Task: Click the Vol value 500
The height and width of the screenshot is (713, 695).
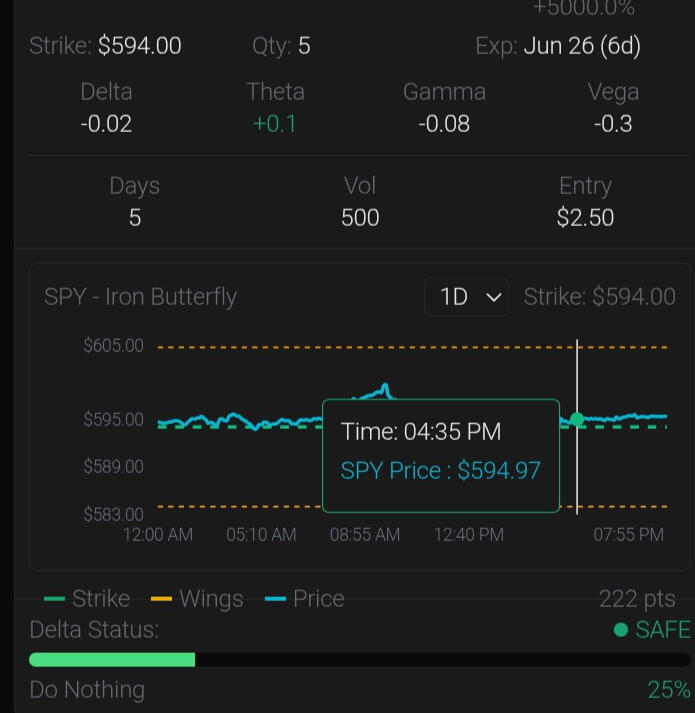Action: [360, 218]
